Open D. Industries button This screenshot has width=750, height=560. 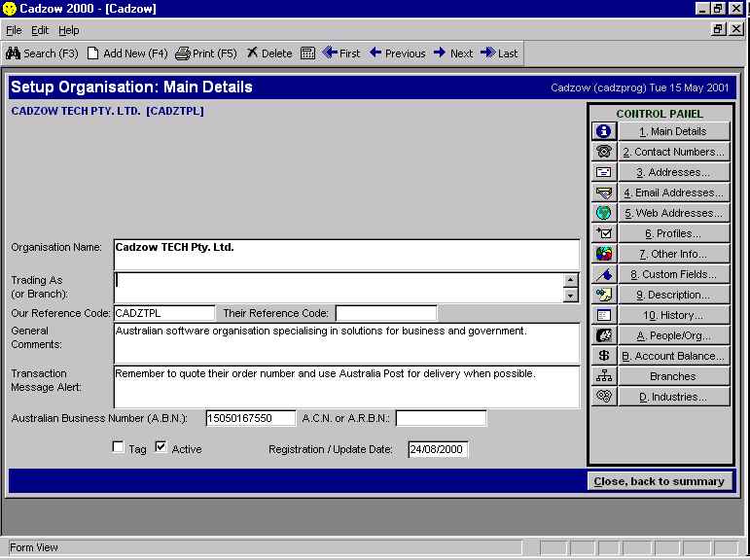[673, 397]
